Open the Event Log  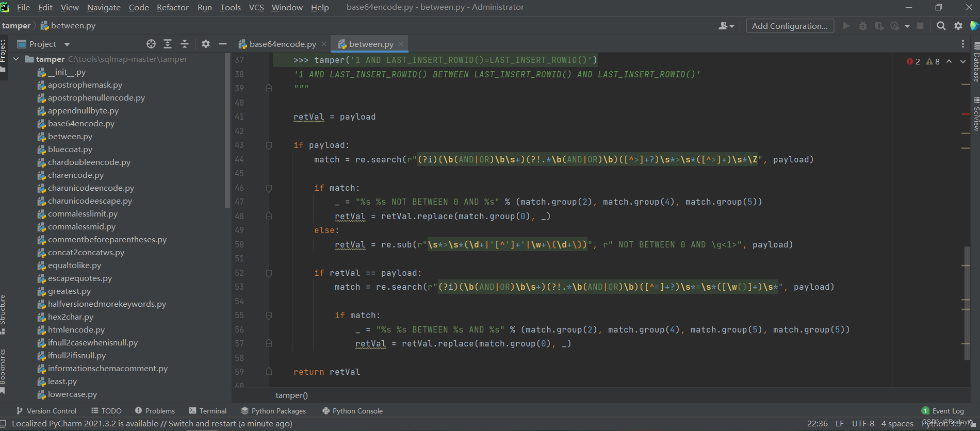tap(943, 411)
